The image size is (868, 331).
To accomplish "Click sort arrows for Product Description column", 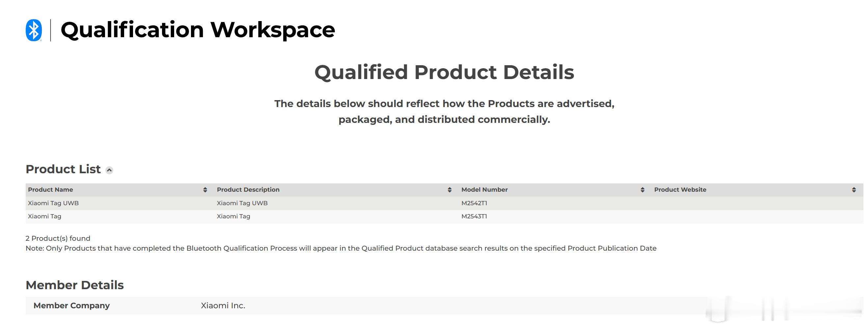I will point(449,190).
